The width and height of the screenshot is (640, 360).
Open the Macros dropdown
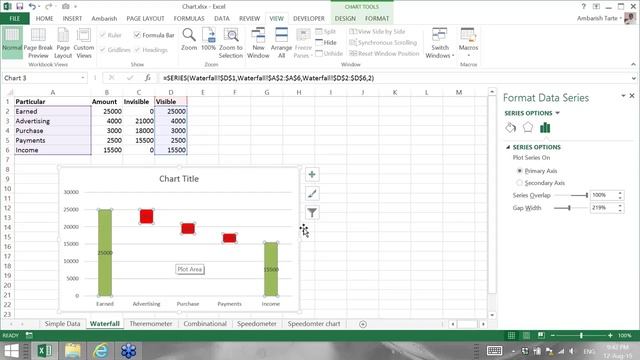[x=468, y=42]
